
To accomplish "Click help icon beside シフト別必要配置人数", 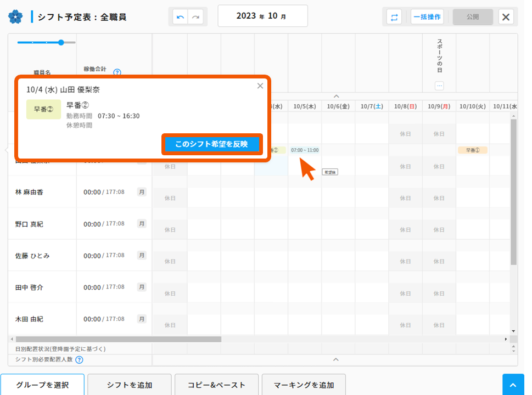I will tap(79, 360).
